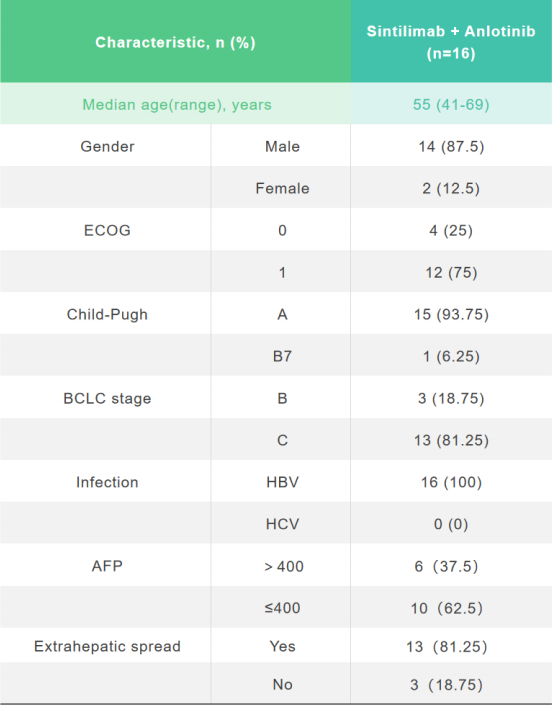Select the Sintilimab + Anlotinib column header
Screen dimensions: 554x710
pos(451,42)
